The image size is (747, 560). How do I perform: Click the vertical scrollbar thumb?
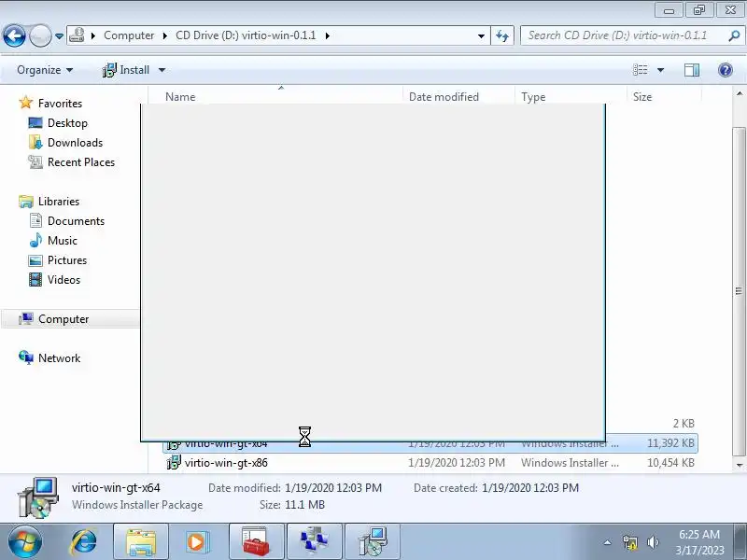pyautogui.click(x=739, y=290)
